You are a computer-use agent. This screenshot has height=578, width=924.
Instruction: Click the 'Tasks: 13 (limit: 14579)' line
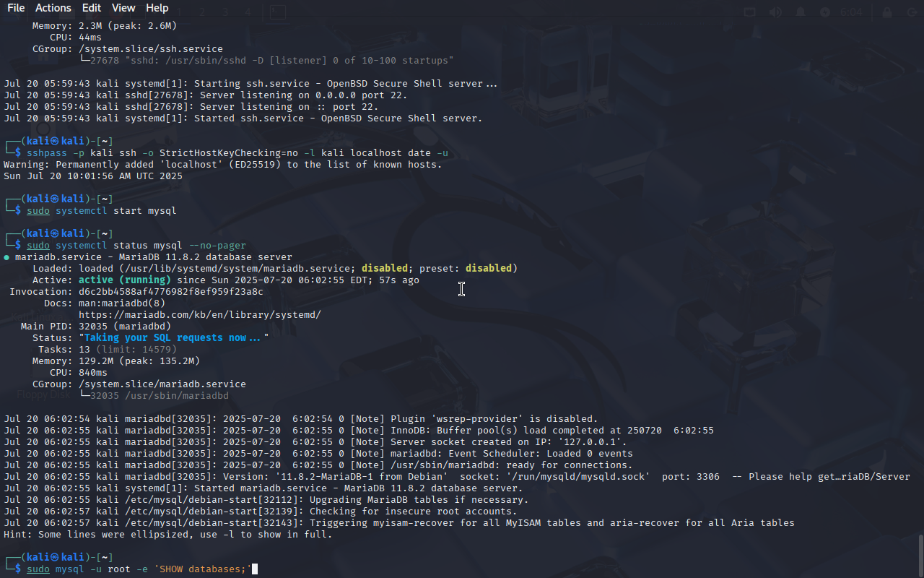108,350
